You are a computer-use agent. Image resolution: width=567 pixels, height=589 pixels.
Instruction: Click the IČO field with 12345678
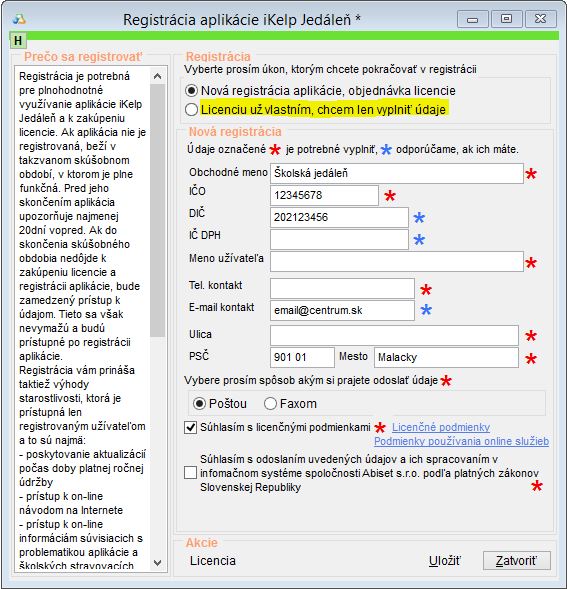pyautogui.click(x=324, y=195)
